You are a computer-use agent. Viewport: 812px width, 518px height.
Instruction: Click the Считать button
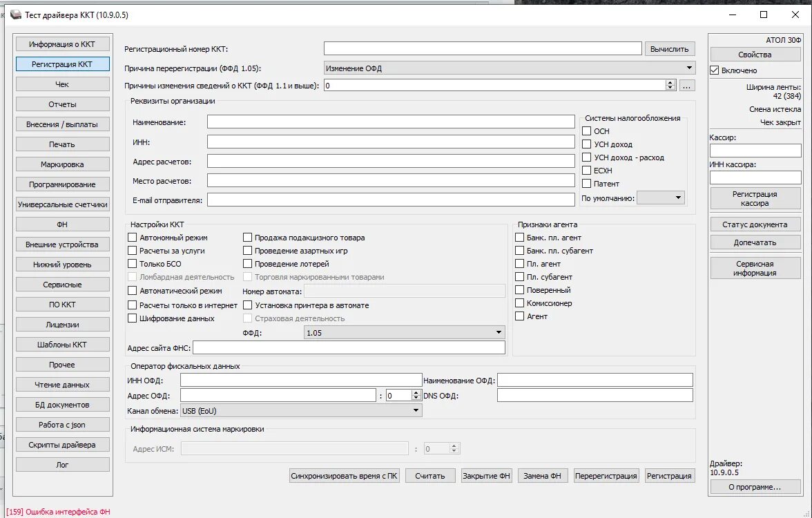(x=429, y=475)
